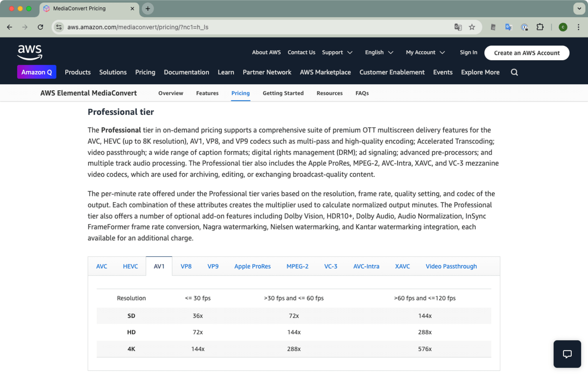588x379 pixels.
Task: Reload the page
Action: point(41,27)
